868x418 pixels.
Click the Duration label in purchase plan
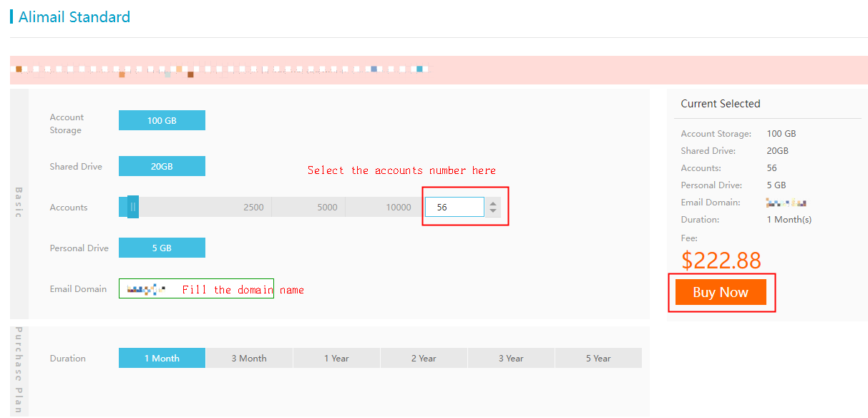[68, 359]
